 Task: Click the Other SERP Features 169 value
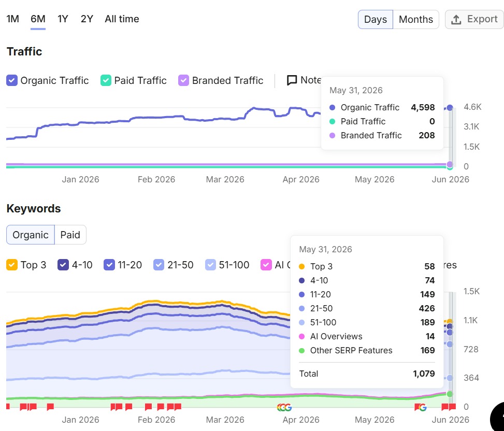pos(427,350)
